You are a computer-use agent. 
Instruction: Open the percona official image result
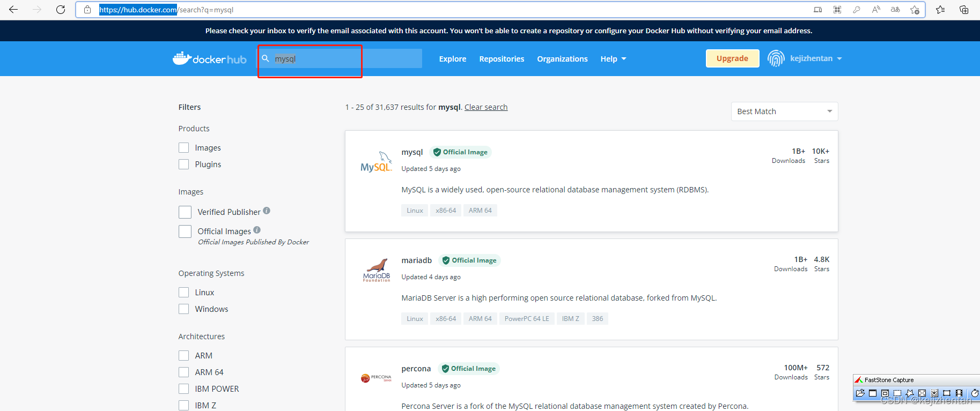click(416, 369)
